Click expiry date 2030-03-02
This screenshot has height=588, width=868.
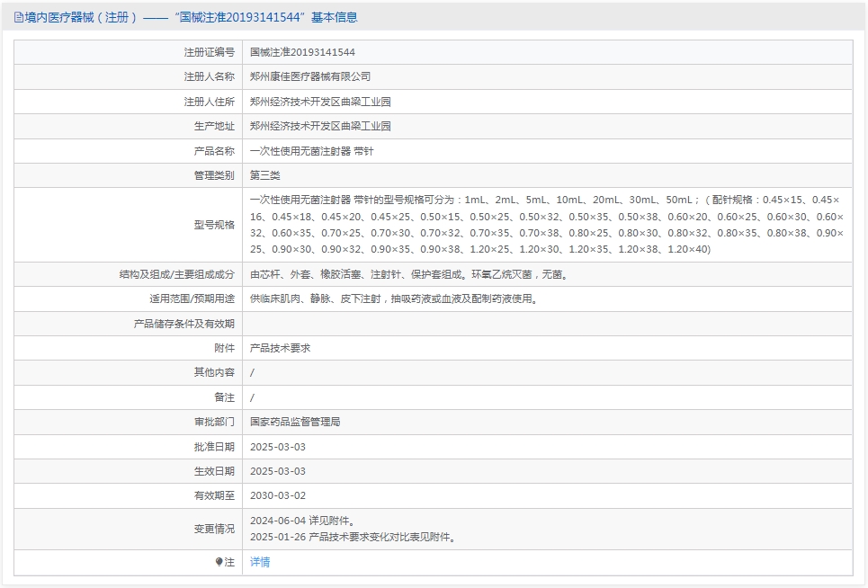pyautogui.click(x=278, y=495)
